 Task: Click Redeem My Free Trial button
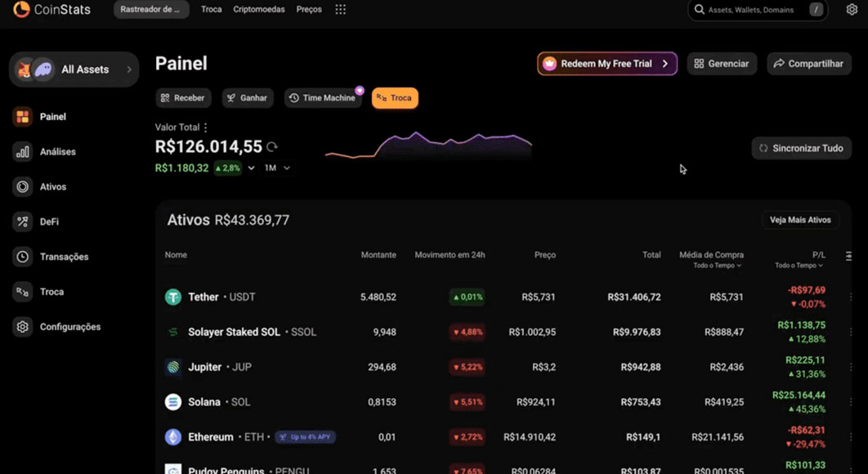click(x=606, y=64)
